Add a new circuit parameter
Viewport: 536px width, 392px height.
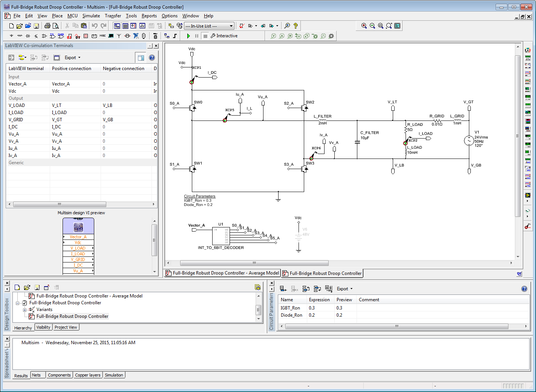pos(283,289)
